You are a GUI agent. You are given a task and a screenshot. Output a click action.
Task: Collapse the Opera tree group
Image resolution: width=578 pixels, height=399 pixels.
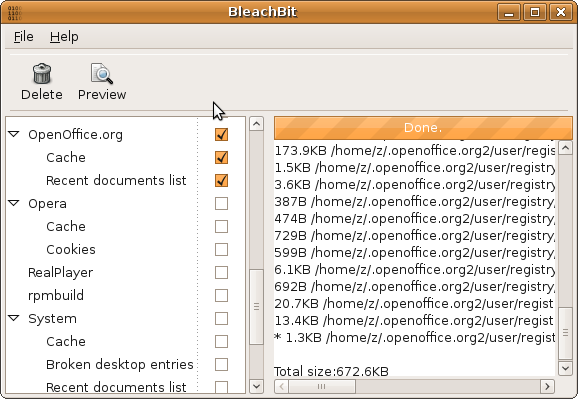pyautogui.click(x=14, y=203)
